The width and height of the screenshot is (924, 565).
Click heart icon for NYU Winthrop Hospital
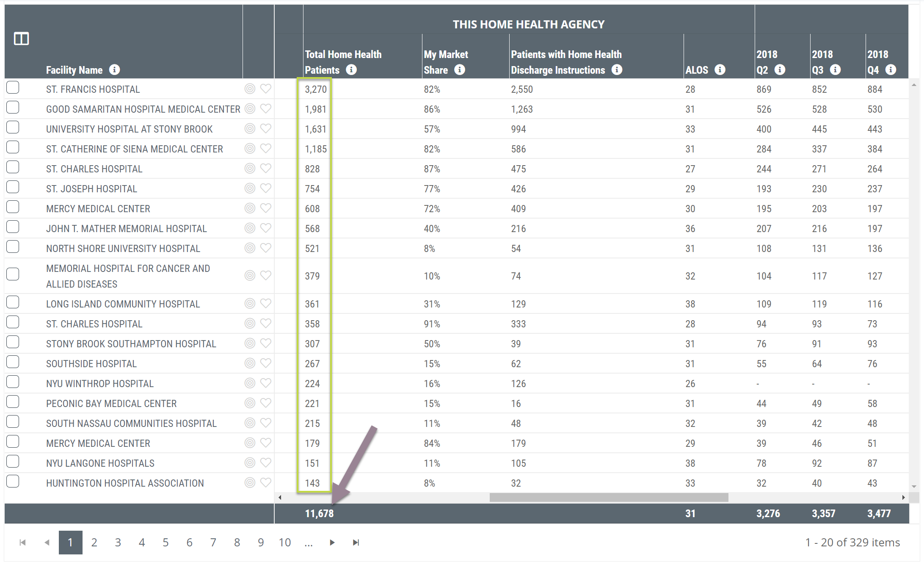pyautogui.click(x=265, y=383)
